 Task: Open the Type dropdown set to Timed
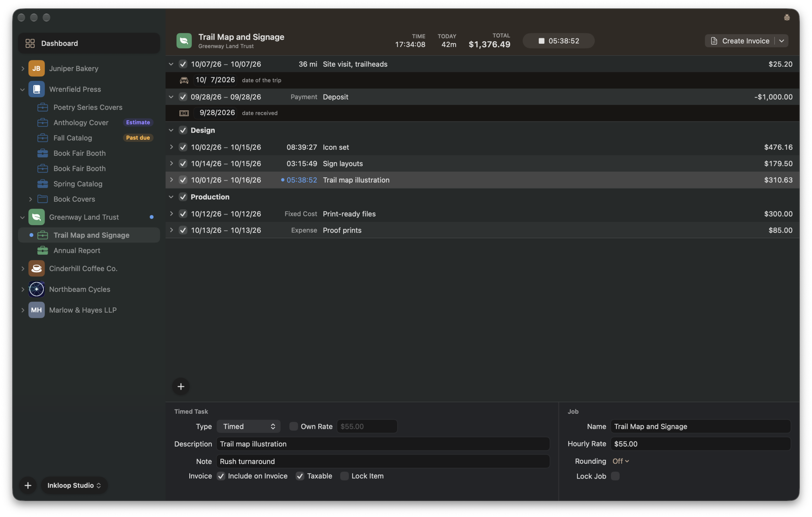pyautogui.click(x=248, y=426)
